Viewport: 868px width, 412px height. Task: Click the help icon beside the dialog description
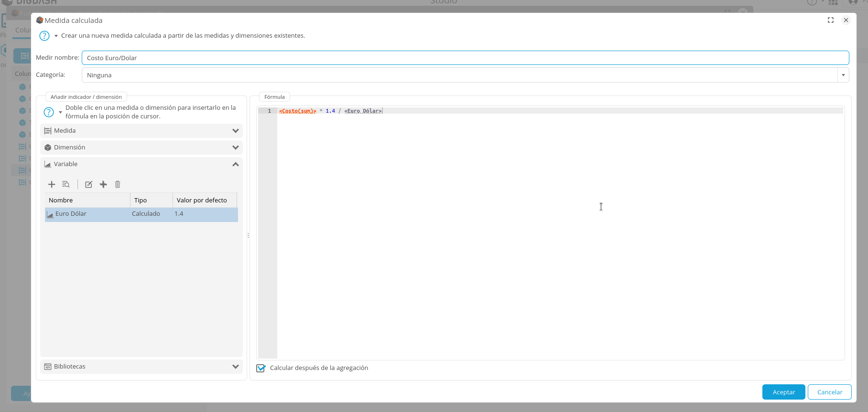tap(44, 36)
